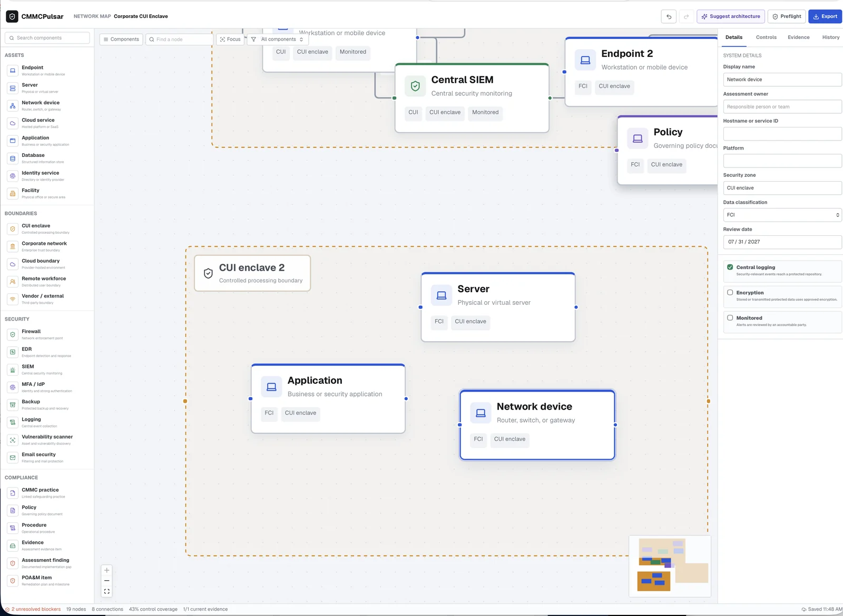Select the CUI enclave 2 boundary label
Viewport: 843px width, 616px height.
(x=252, y=273)
